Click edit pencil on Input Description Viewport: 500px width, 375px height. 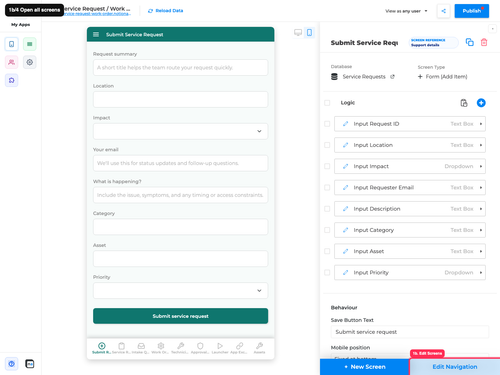pos(346,209)
